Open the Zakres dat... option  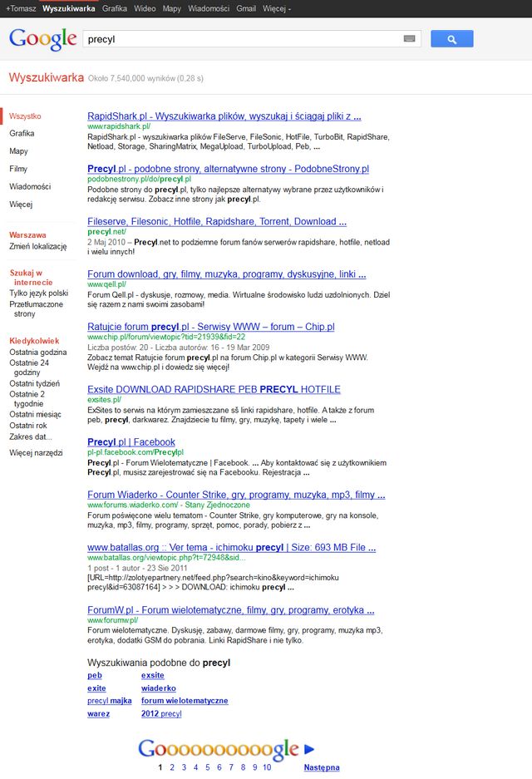[x=30, y=436]
